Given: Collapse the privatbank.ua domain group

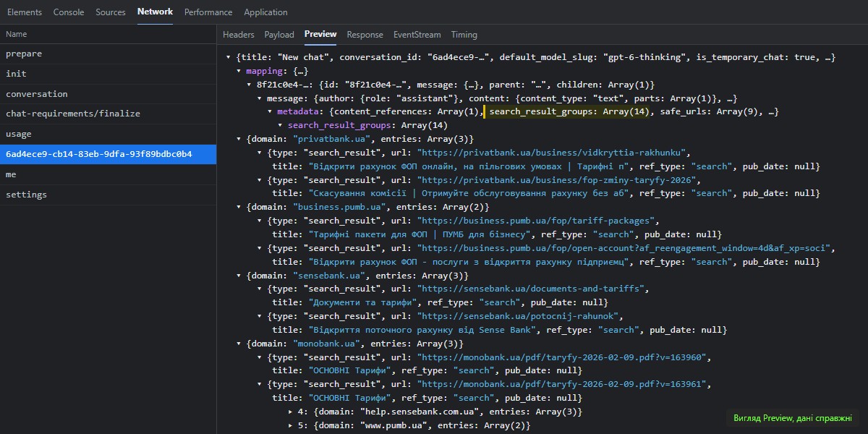Looking at the screenshot, I should click(239, 139).
